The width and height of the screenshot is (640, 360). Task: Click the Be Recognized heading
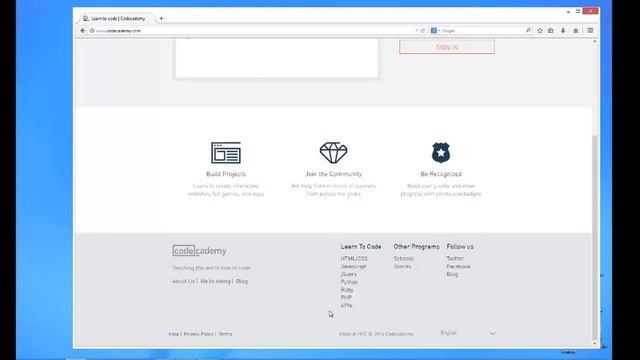tap(441, 174)
